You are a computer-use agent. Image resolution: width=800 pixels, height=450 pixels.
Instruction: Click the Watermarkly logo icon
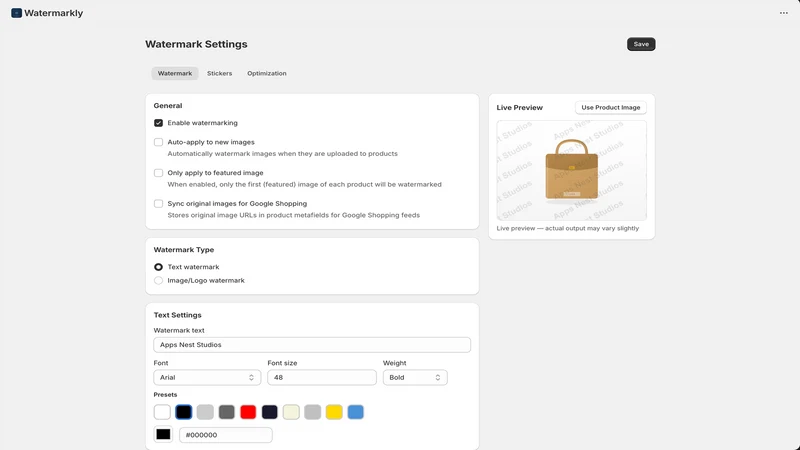tap(16, 13)
